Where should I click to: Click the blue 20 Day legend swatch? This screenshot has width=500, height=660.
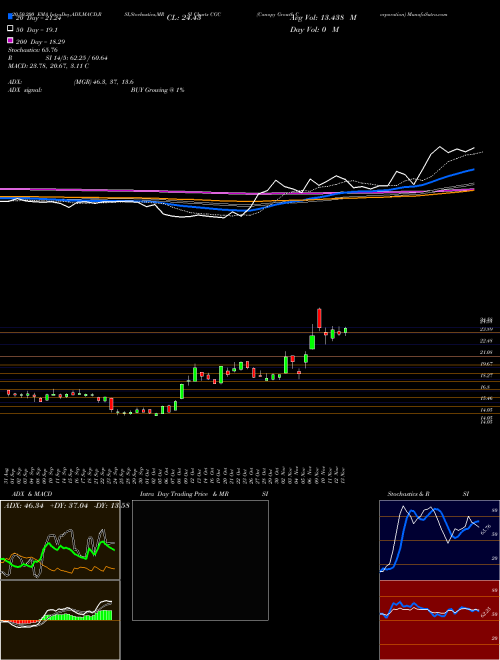click(11, 17)
